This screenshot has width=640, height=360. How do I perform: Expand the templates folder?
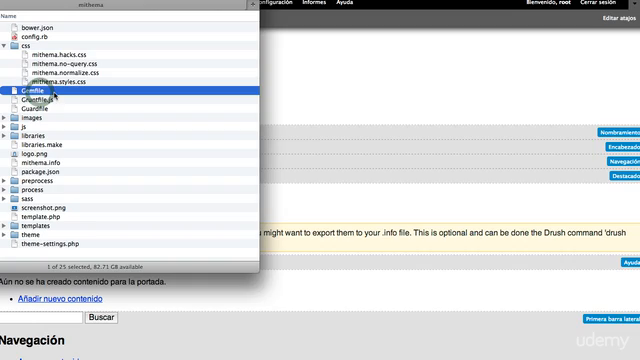4,226
